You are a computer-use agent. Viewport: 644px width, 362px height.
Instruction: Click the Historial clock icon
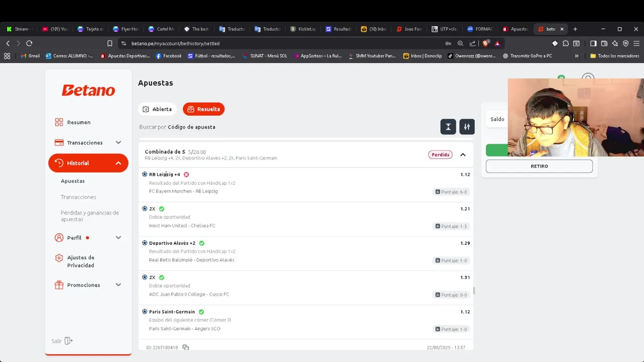tap(59, 163)
